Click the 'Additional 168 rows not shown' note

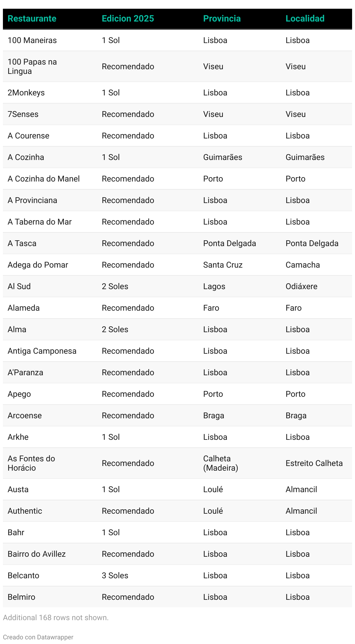point(56,618)
